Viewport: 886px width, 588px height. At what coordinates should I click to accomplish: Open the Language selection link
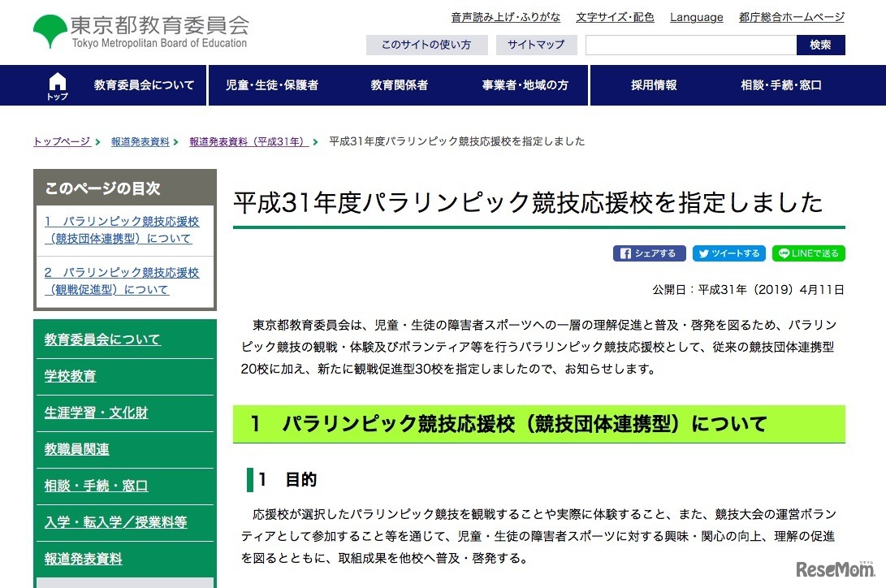click(696, 17)
